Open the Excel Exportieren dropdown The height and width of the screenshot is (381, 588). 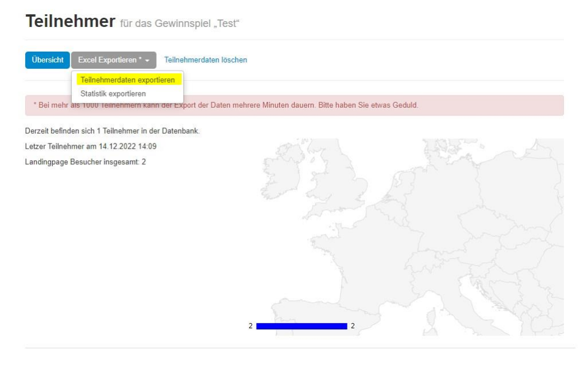point(113,60)
